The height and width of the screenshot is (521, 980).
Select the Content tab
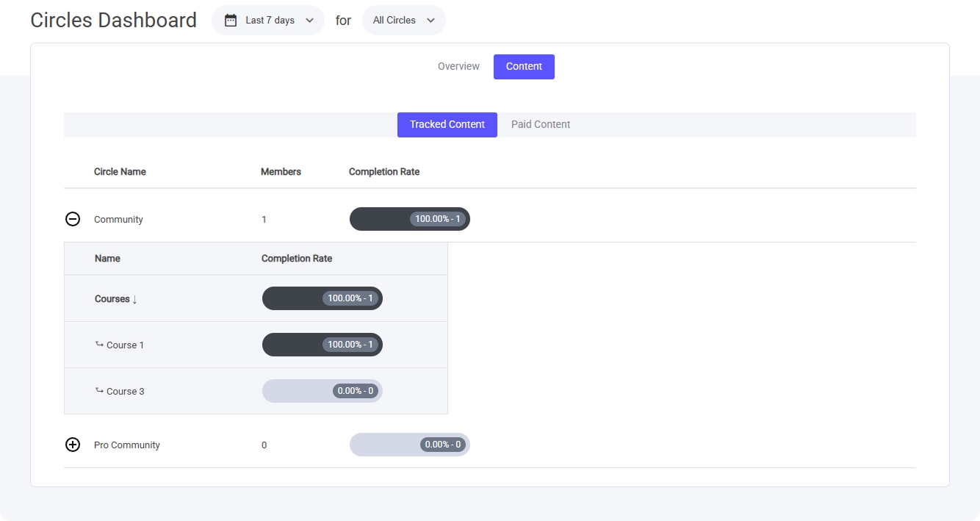[524, 66]
